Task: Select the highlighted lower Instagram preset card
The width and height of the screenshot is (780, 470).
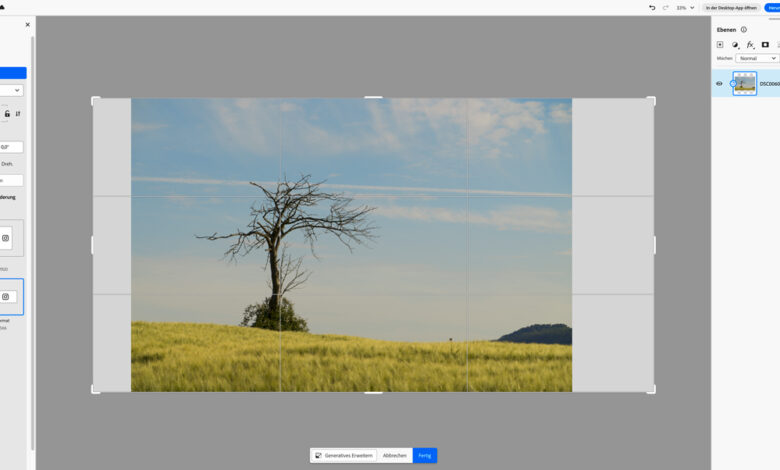Action: coord(11,297)
